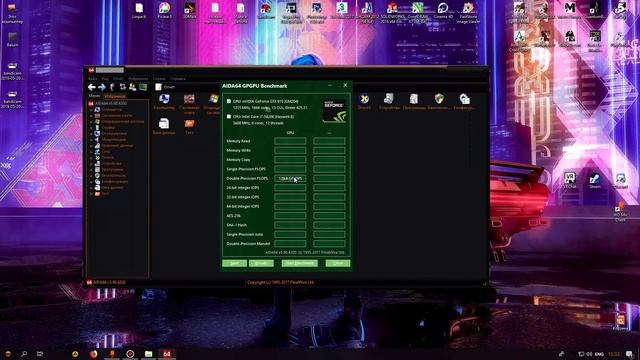Expand the Операционная система tree node
The height and width of the screenshot is (360, 640).
(x=92, y=122)
